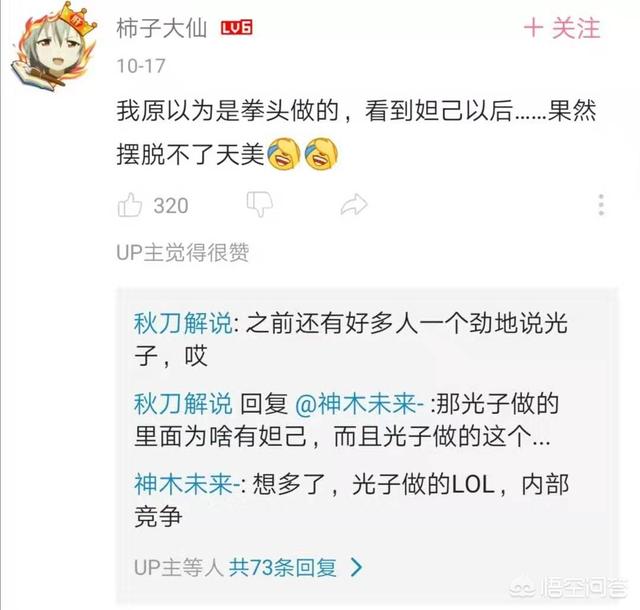Open the 共73条回复 reply thread link
This screenshot has height=610, width=640.
(x=282, y=567)
